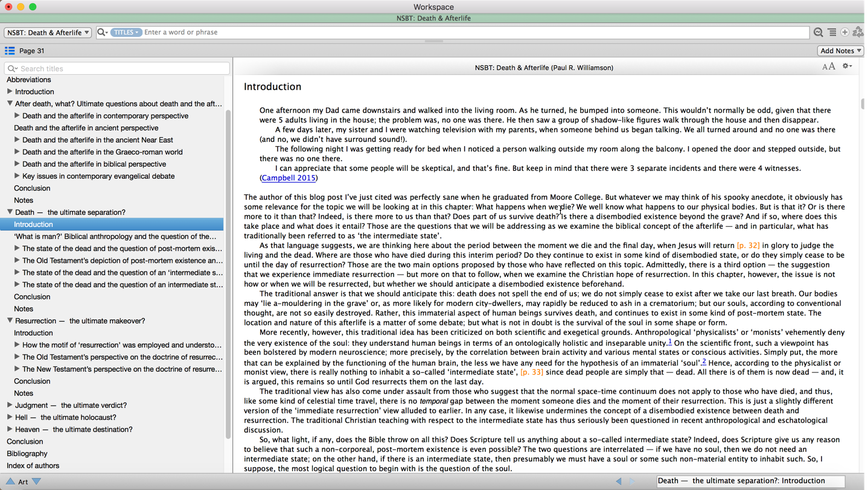The width and height of the screenshot is (868, 490).
Task: Open the gear display settings menu
Action: tap(847, 66)
